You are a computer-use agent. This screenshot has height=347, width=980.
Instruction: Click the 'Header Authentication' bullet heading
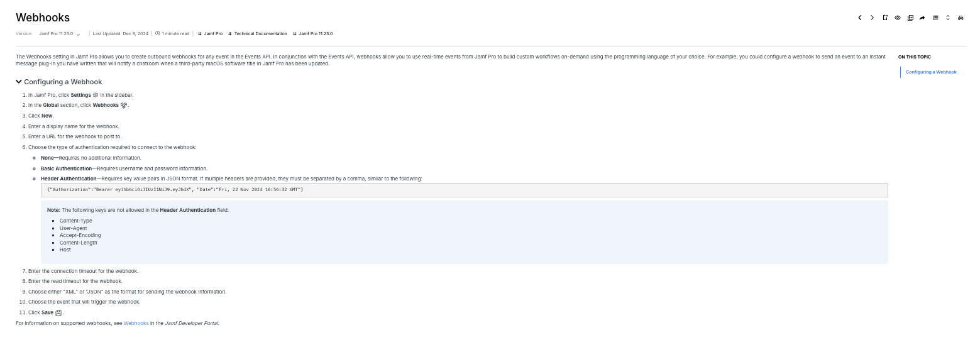pos(69,179)
